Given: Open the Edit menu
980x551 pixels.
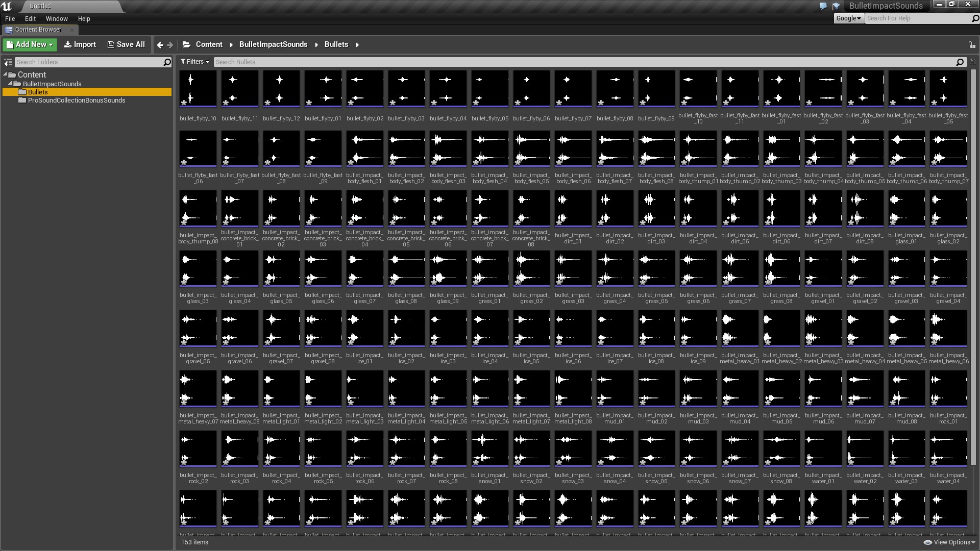Looking at the screenshot, I should point(30,18).
